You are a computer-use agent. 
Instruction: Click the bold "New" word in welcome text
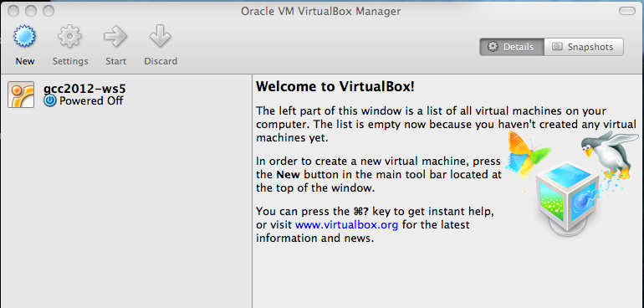point(288,175)
